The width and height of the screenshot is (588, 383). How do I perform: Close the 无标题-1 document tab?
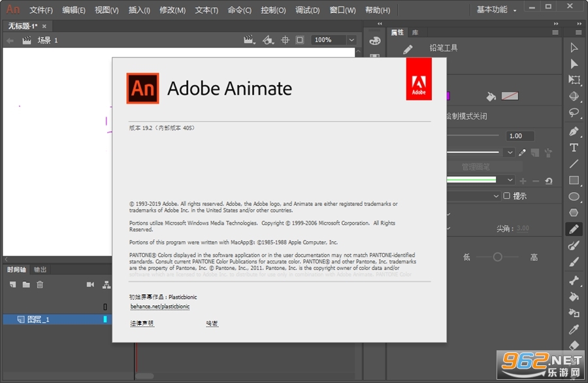[44, 26]
